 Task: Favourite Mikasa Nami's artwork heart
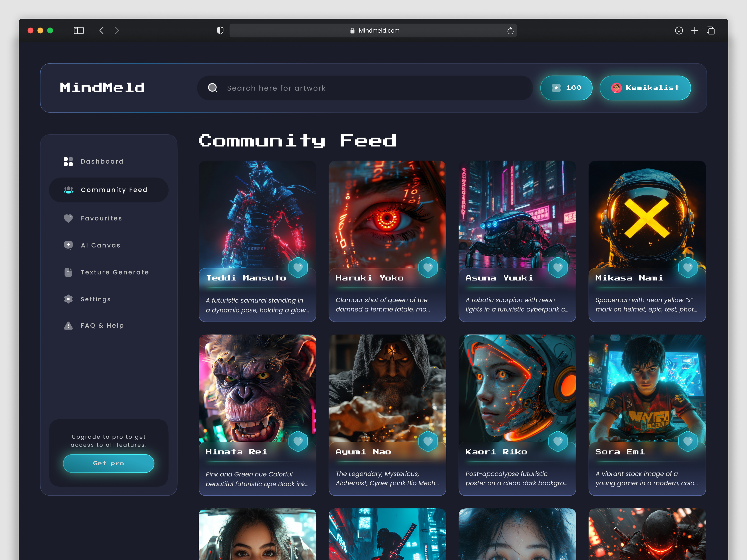(x=688, y=267)
